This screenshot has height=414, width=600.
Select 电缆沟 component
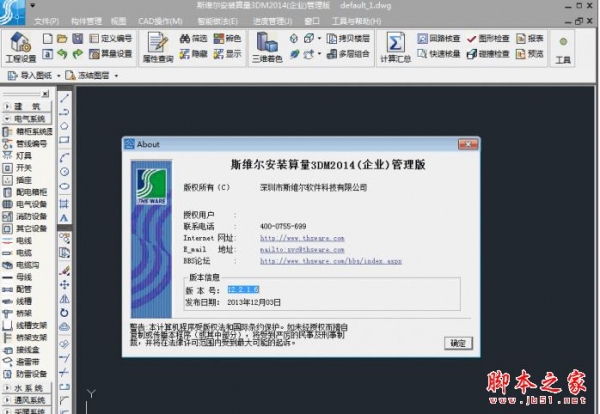pos(21,265)
